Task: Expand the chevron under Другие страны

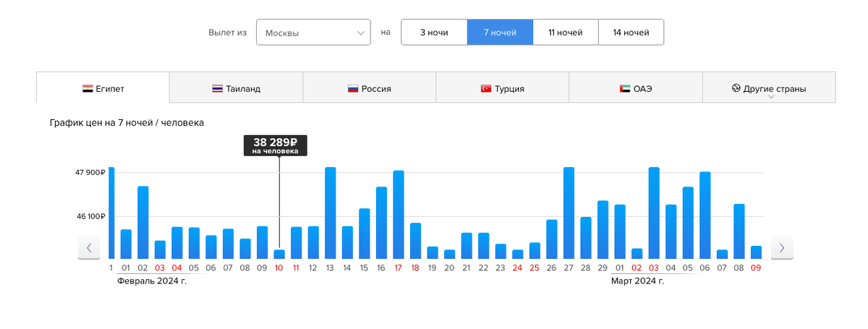Action: point(771,97)
